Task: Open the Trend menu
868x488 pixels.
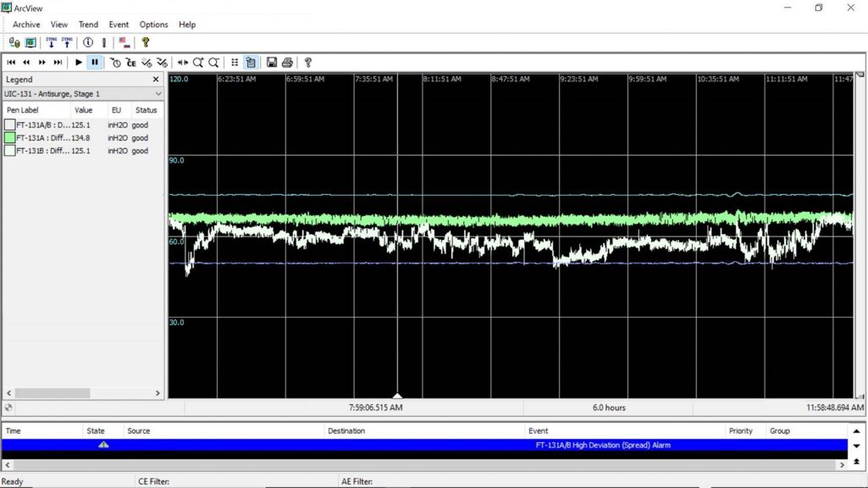Action: 88,25
